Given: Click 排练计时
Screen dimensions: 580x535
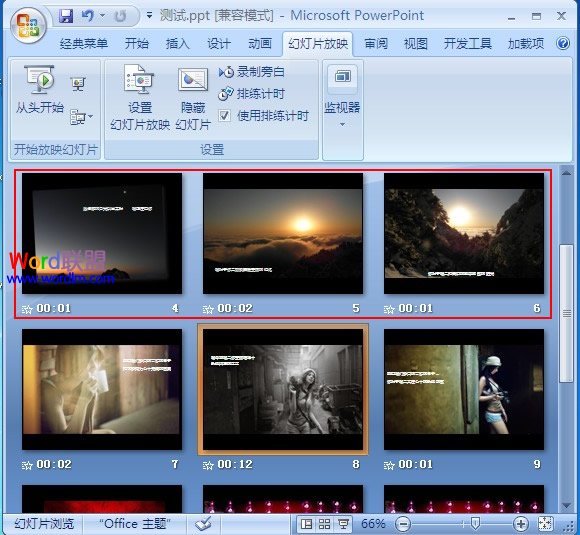Looking at the screenshot, I should coord(252,94).
